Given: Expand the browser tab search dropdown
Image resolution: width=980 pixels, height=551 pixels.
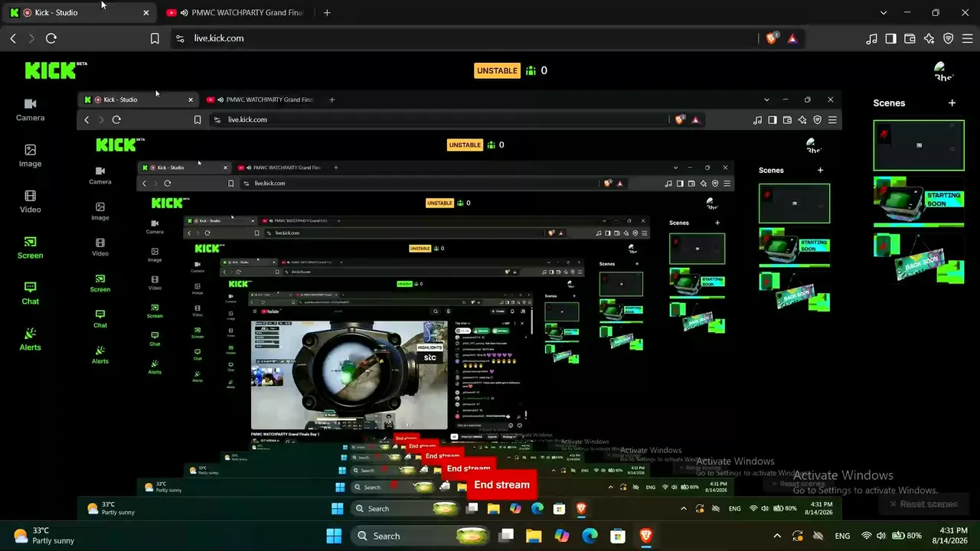Looking at the screenshot, I should 884,12.
